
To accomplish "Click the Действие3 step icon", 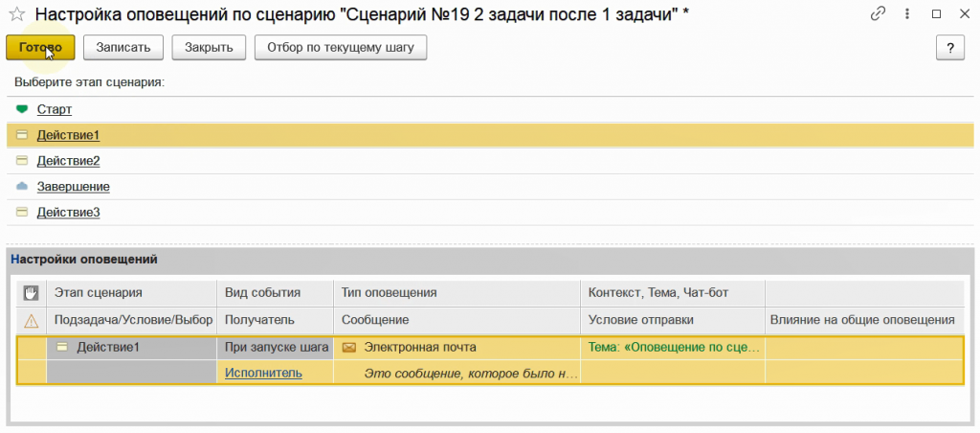I will [22, 212].
